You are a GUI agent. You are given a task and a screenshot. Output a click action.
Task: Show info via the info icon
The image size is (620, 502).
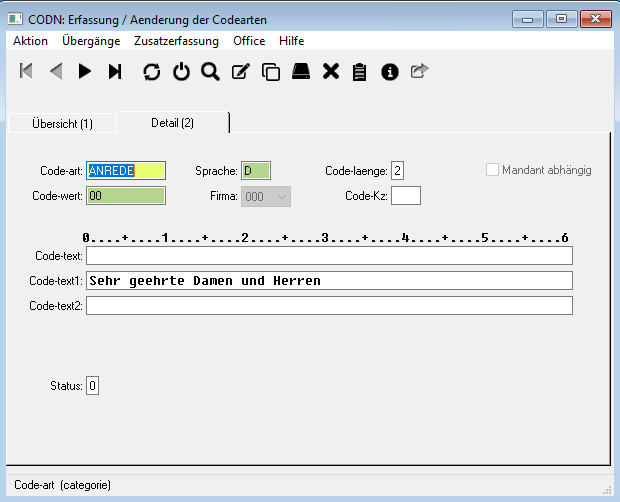390,71
